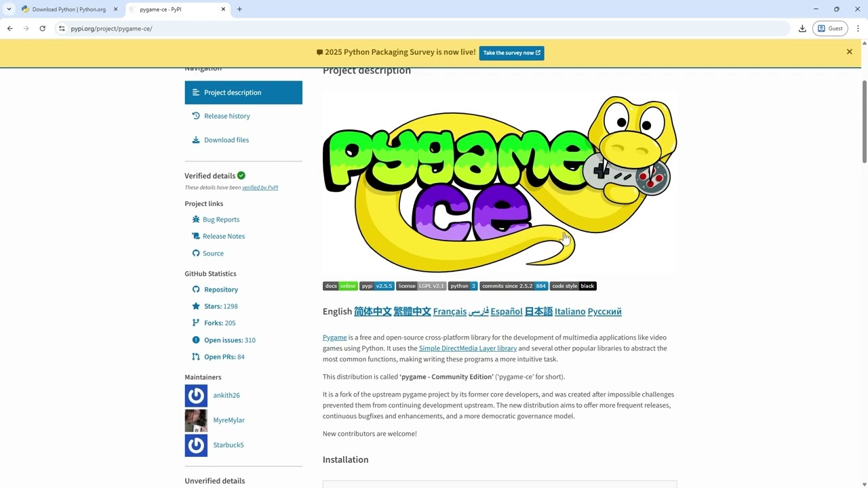Screen dimensions: 868x488
Task: Dismiss the Python Packaging Survey banner
Action: (849, 52)
